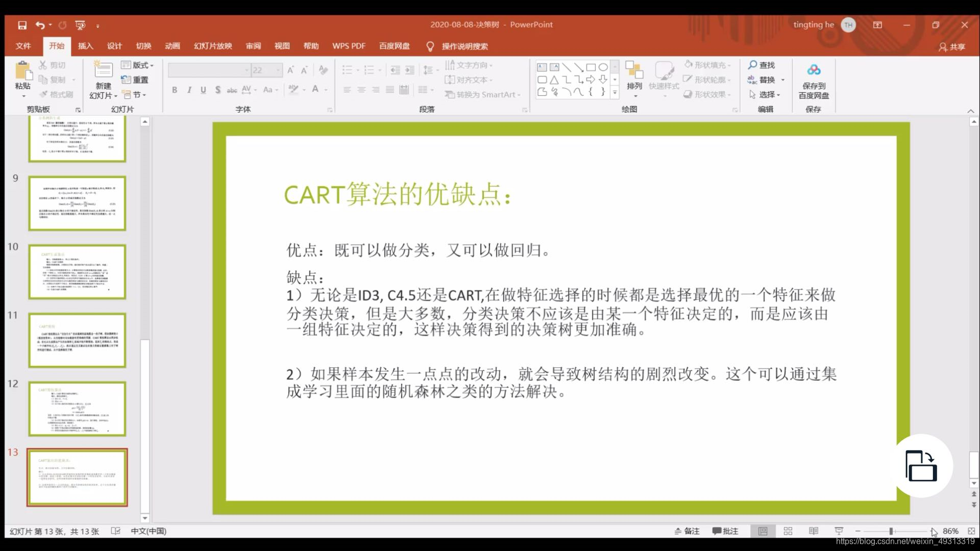
Task: Drag the zoom slider to adjust
Action: tap(890, 531)
